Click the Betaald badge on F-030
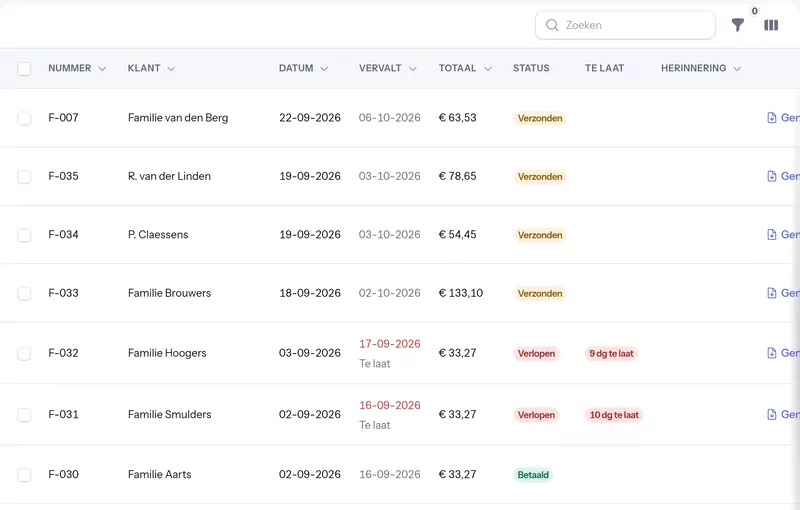The width and height of the screenshot is (800, 510). tap(533, 475)
